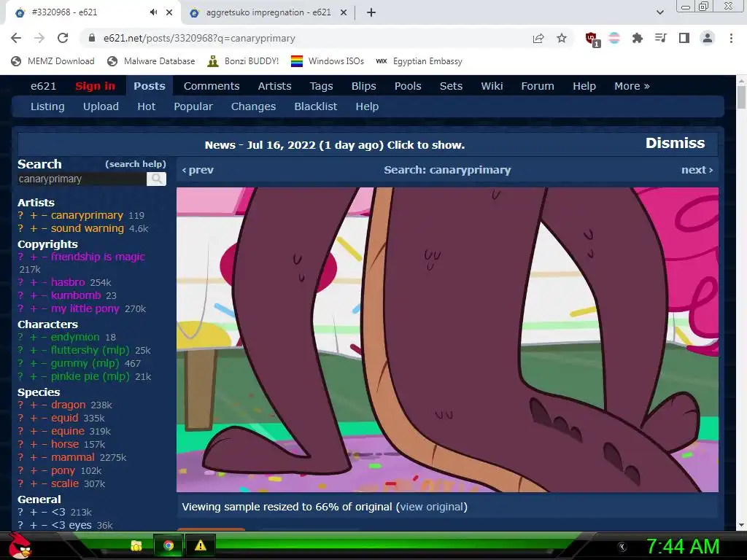Open the Sign in link
This screenshot has height=560, width=747.
(x=95, y=86)
